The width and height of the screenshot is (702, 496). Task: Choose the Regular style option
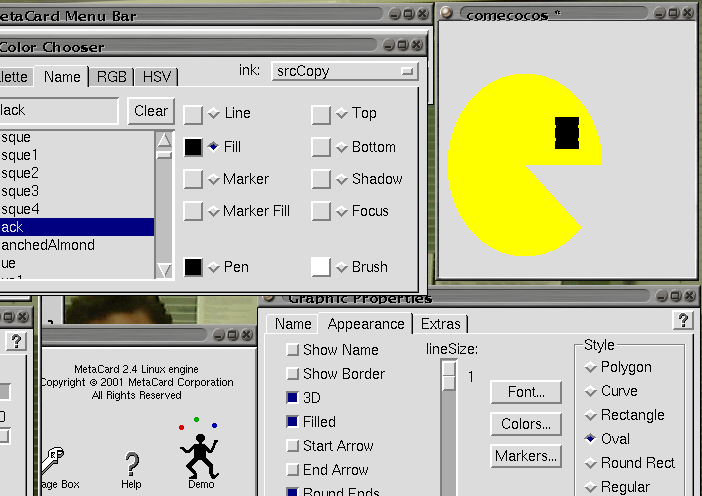[591, 487]
